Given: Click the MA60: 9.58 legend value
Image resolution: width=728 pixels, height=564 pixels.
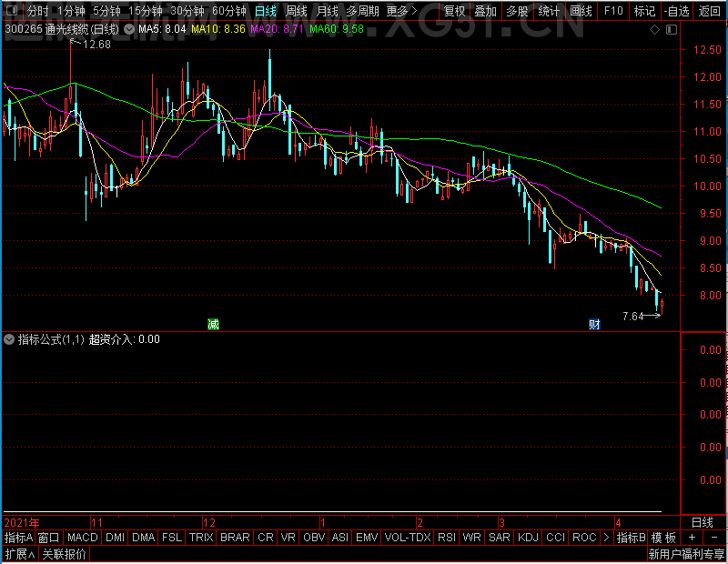Looking at the screenshot, I should click(x=337, y=29).
